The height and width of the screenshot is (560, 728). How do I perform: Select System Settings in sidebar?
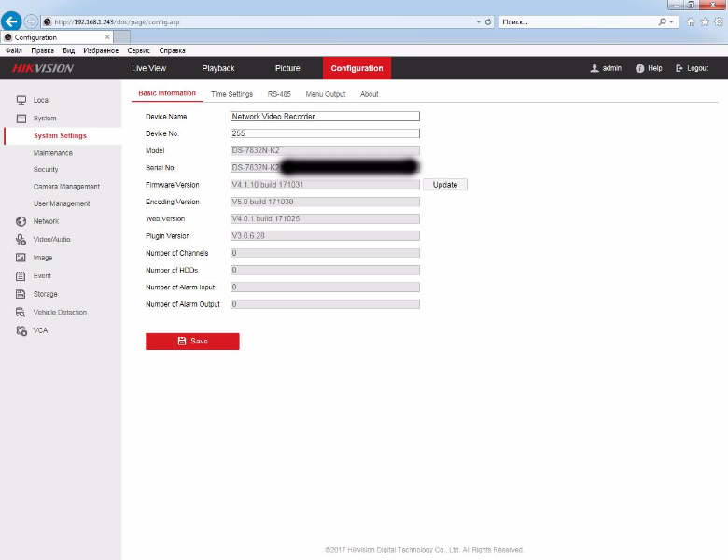point(60,135)
